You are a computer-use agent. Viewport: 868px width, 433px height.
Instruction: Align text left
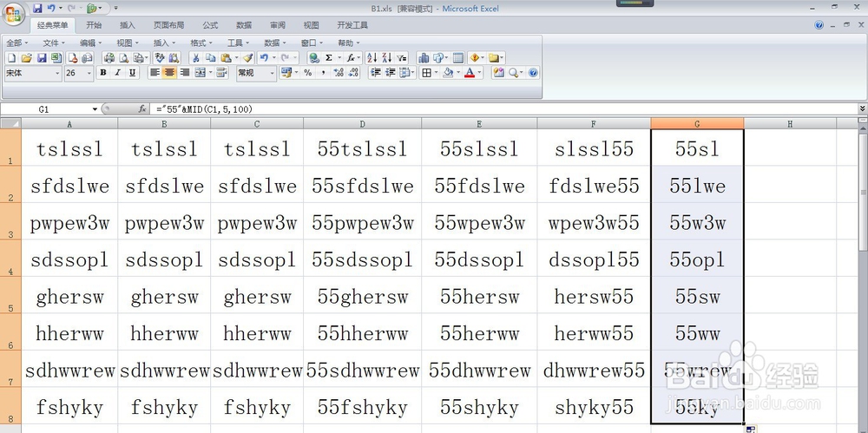click(x=155, y=73)
